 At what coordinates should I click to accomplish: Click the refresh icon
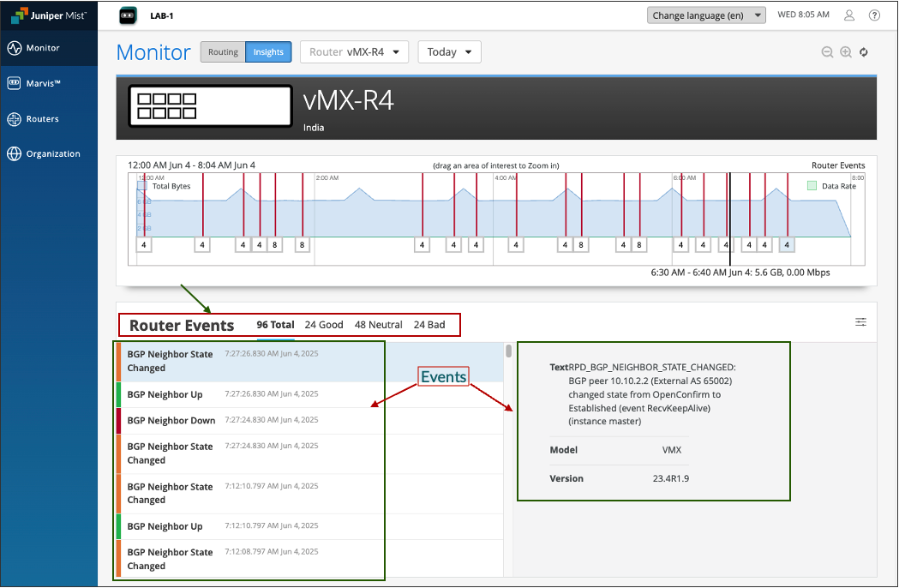click(864, 52)
